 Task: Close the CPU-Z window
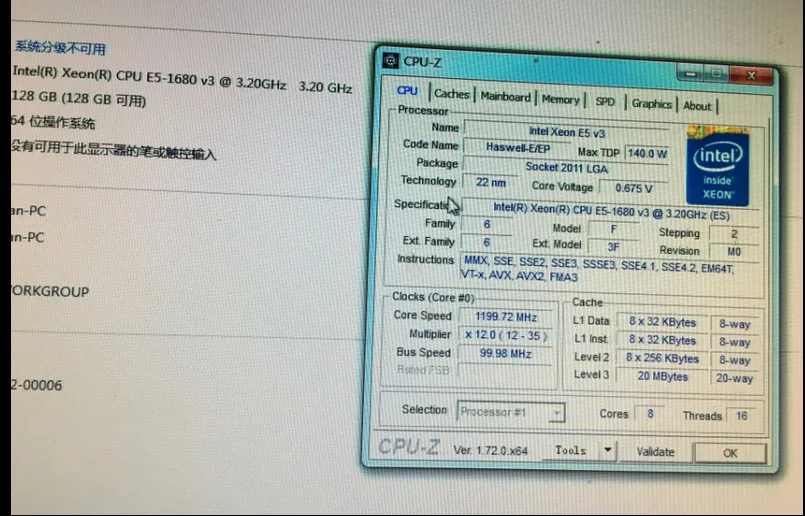click(751, 76)
